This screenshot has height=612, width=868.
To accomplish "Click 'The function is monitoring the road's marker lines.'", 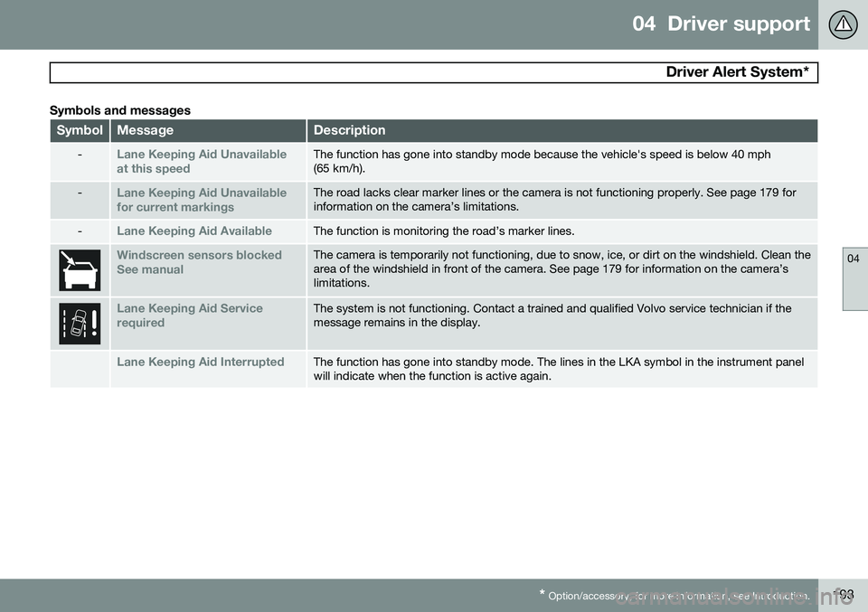I will coord(444,231).
